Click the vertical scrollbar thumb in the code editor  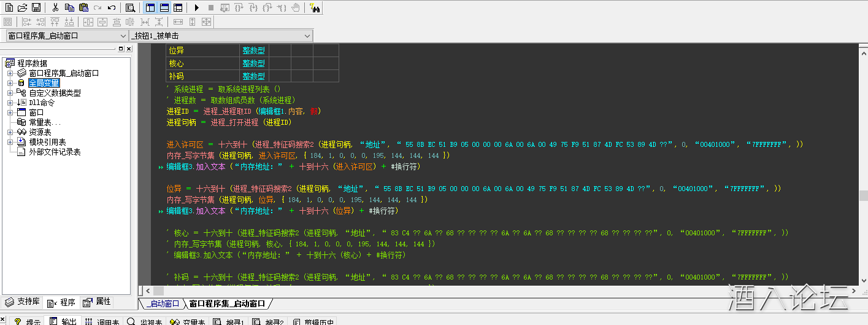pyautogui.click(x=863, y=195)
